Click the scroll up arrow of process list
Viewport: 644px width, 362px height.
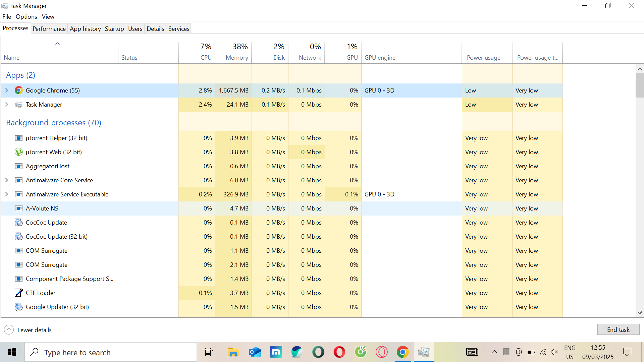point(639,69)
